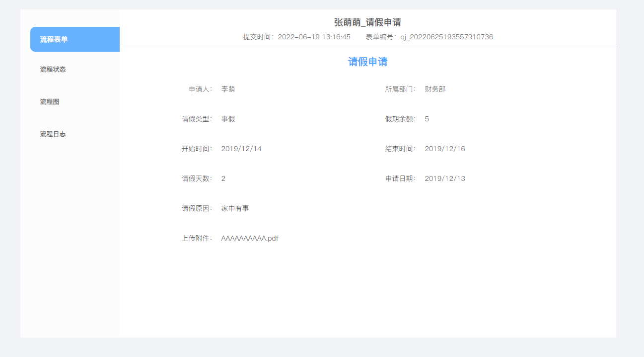Click department value 财务部
Viewport: 644px width, 357px height.
pyautogui.click(x=435, y=89)
